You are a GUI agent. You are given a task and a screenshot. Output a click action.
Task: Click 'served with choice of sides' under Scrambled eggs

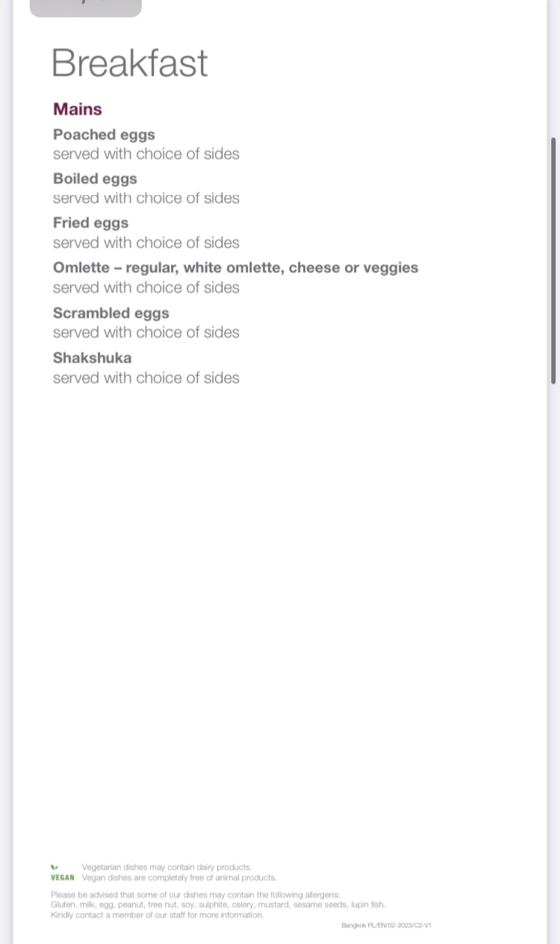coord(146,332)
